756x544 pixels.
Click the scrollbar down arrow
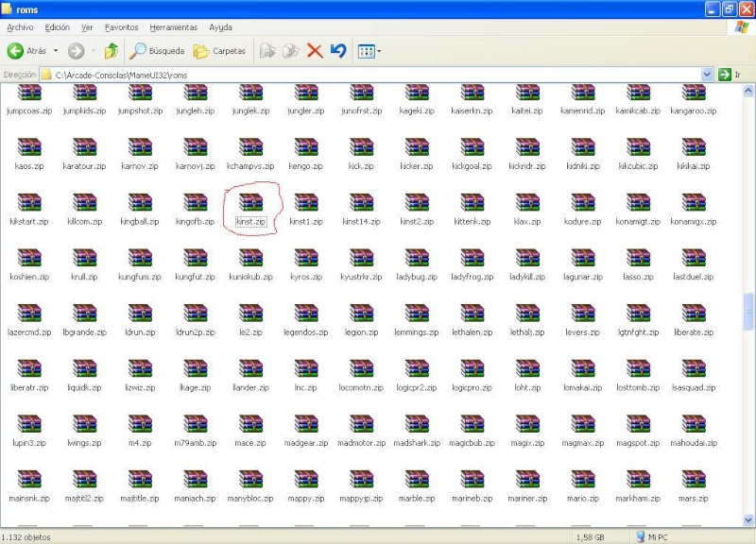748,519
